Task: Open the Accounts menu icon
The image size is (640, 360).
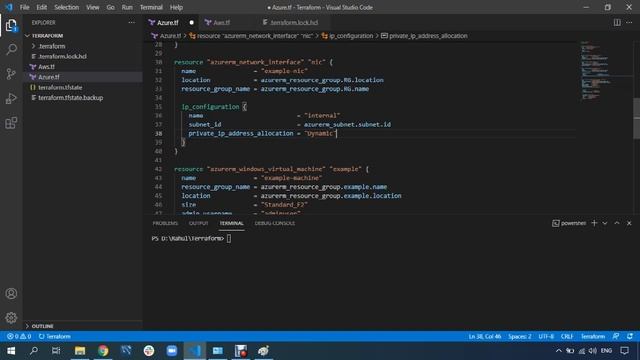Action: [11, 293]
